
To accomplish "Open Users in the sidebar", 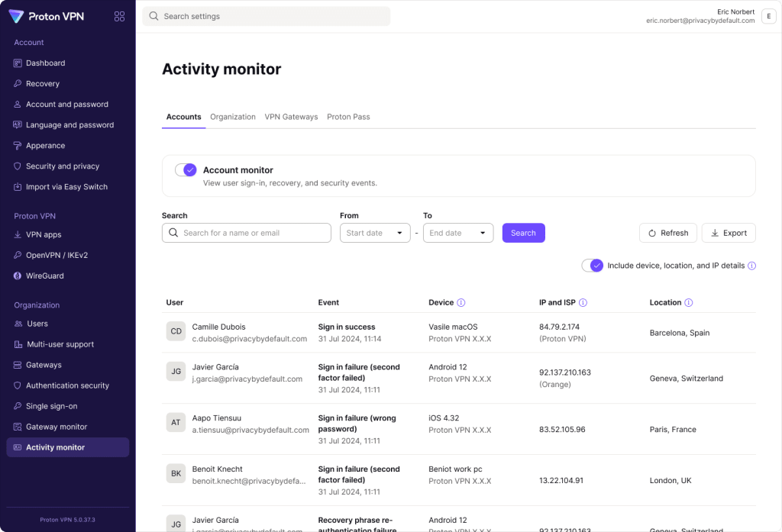I will coord(68,324).
